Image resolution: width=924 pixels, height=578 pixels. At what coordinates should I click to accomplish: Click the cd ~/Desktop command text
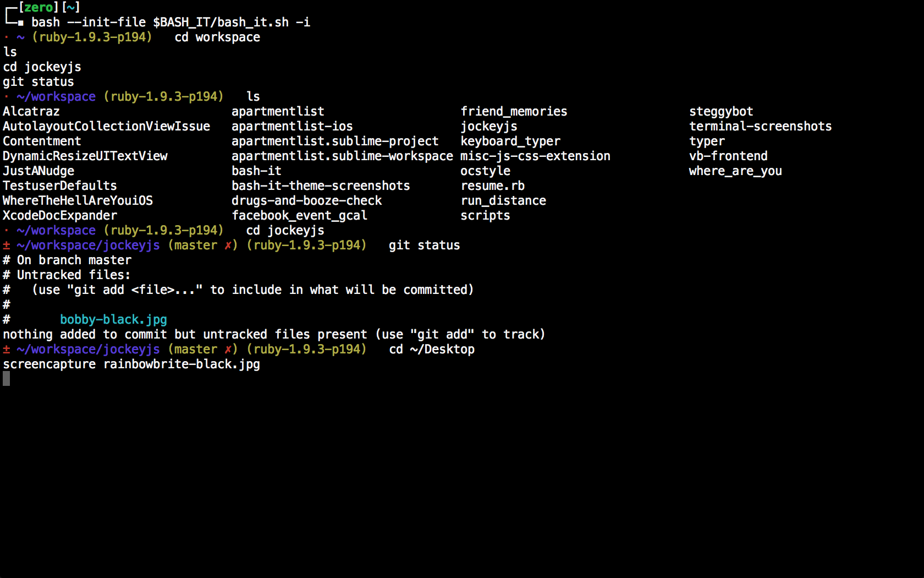(x=432, y=349)
